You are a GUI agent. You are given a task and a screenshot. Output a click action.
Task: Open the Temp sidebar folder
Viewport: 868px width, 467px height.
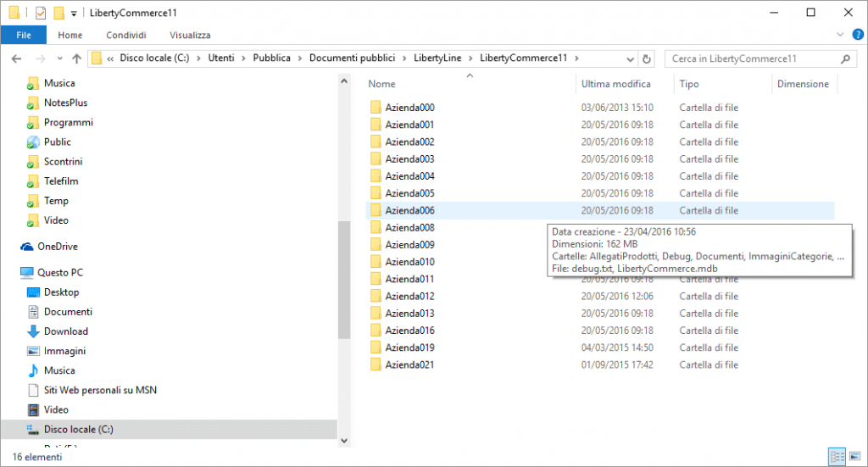coord(56,201)
